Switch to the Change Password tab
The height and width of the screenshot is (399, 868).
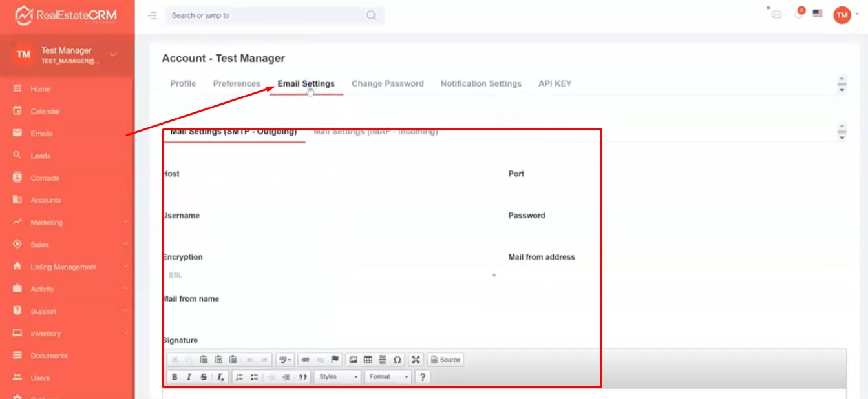[387, 84]
